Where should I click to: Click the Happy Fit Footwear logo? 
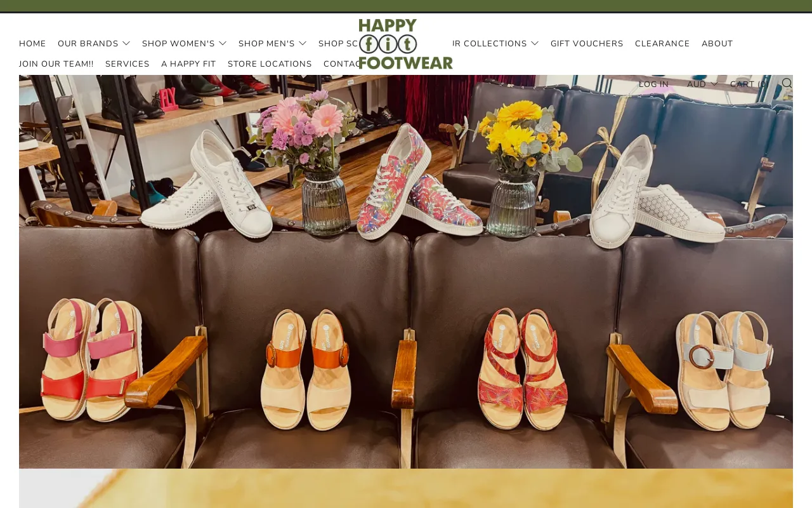tap(406, 42)
